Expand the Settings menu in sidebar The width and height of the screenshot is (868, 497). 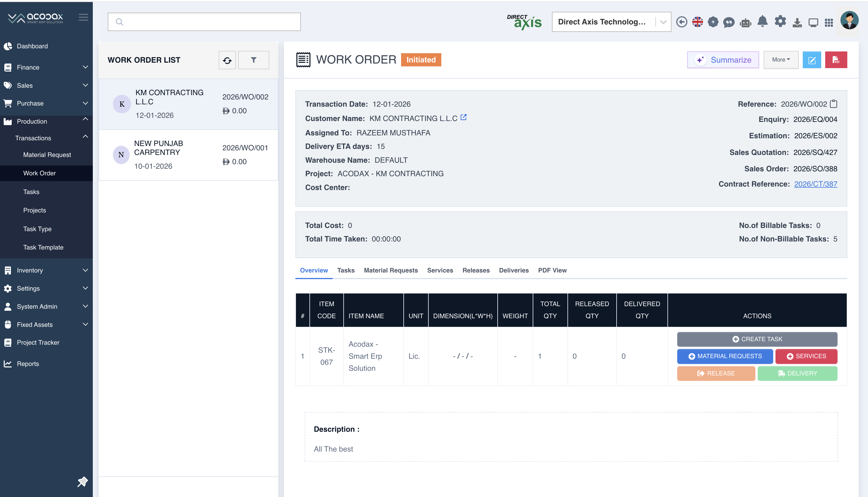(47, 288)
